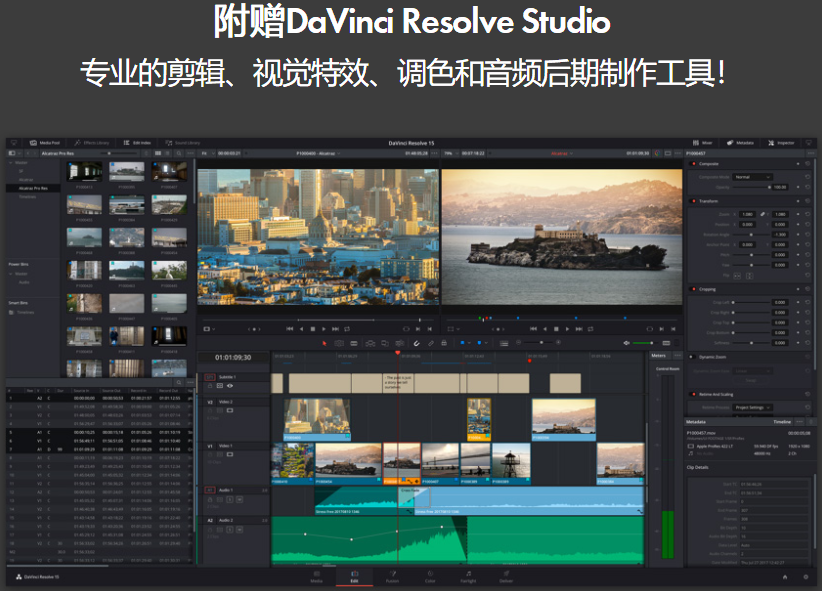Mute audio with the speaker icon

(626, 343)
